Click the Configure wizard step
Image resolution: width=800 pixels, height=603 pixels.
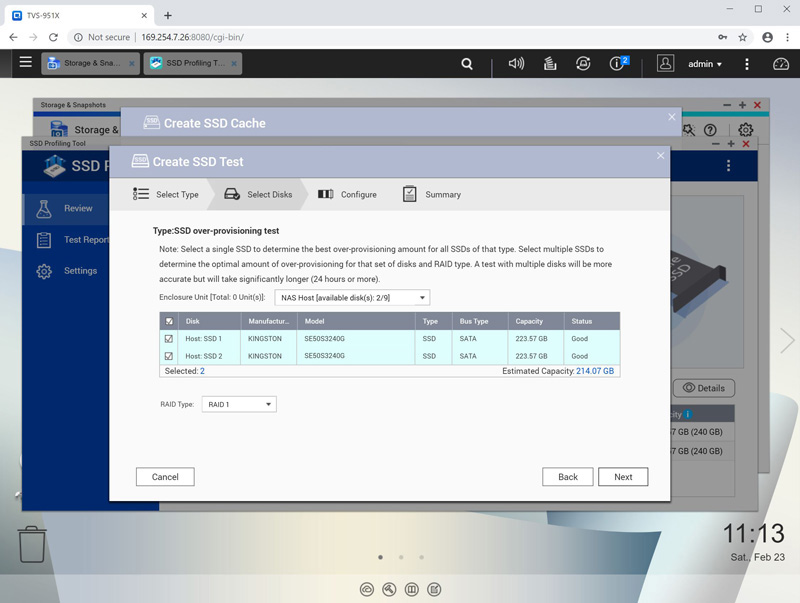pyautogui.click(x=347, y=194)
